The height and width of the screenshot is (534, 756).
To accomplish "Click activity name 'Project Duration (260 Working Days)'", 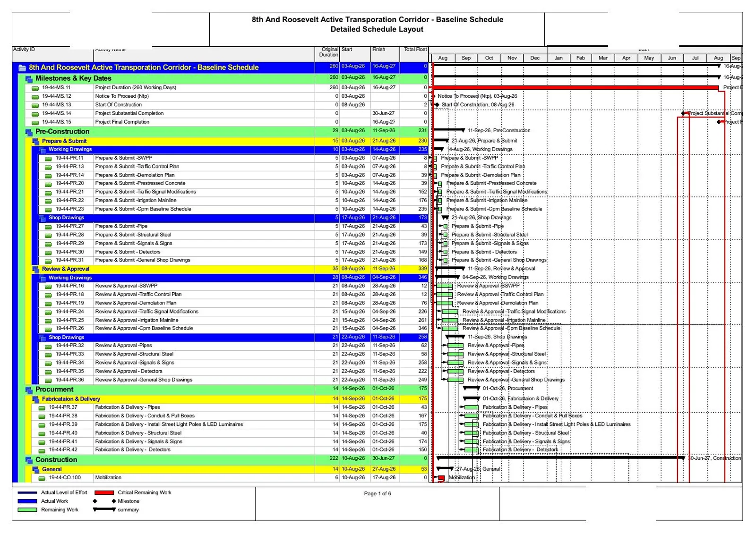I will coord(136,88).
